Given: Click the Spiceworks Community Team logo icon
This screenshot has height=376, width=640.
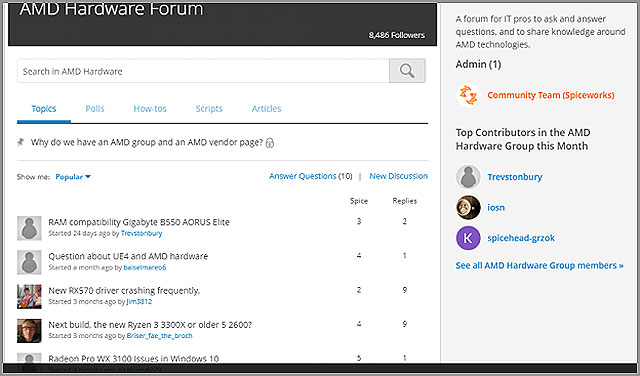Looking at the screenshot, I should pyautogui.click(x=468, y=95).
